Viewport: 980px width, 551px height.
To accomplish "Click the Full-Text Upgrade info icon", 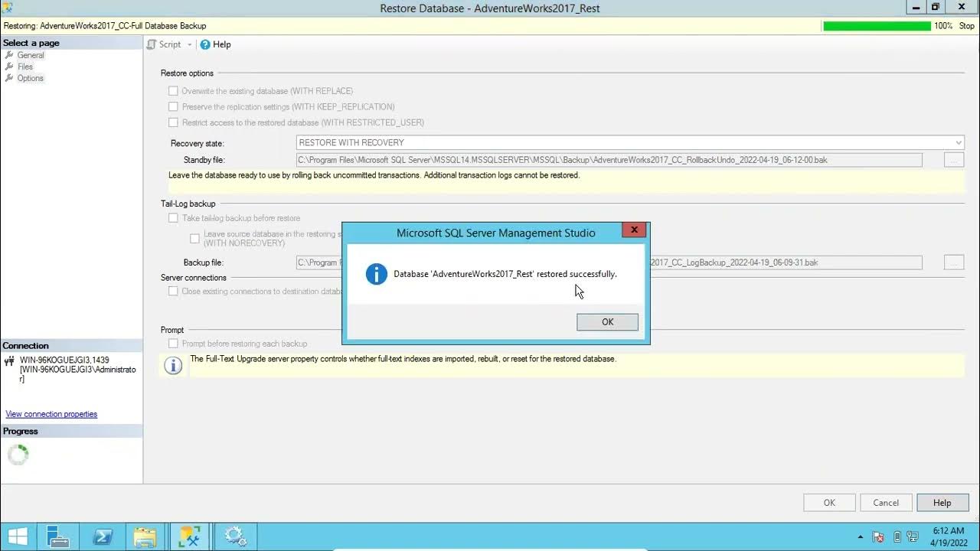I will [x=174, y=366].
